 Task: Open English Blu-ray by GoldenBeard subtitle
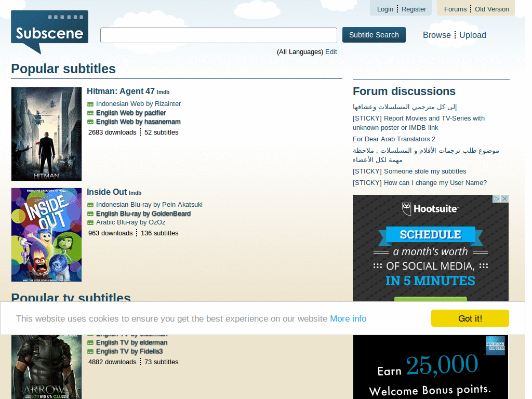143,214
